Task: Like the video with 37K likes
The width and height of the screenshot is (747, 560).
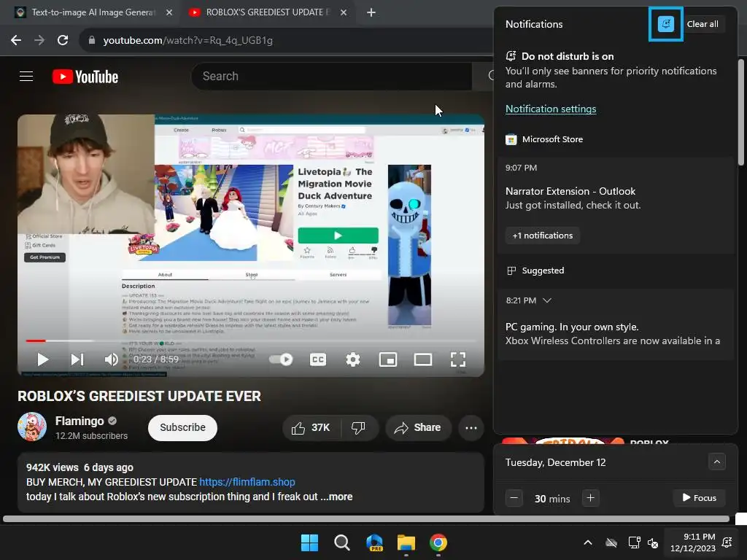Action: 311,427
